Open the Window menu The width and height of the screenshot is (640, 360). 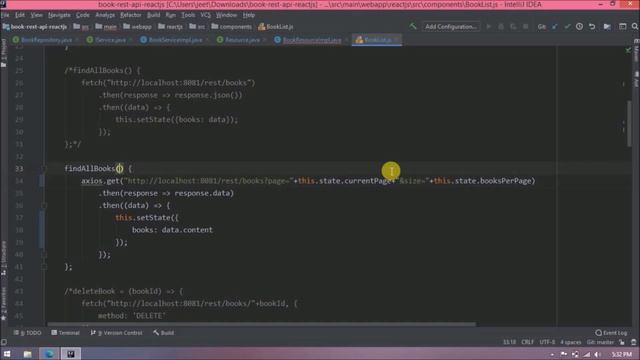click(226, 15)
